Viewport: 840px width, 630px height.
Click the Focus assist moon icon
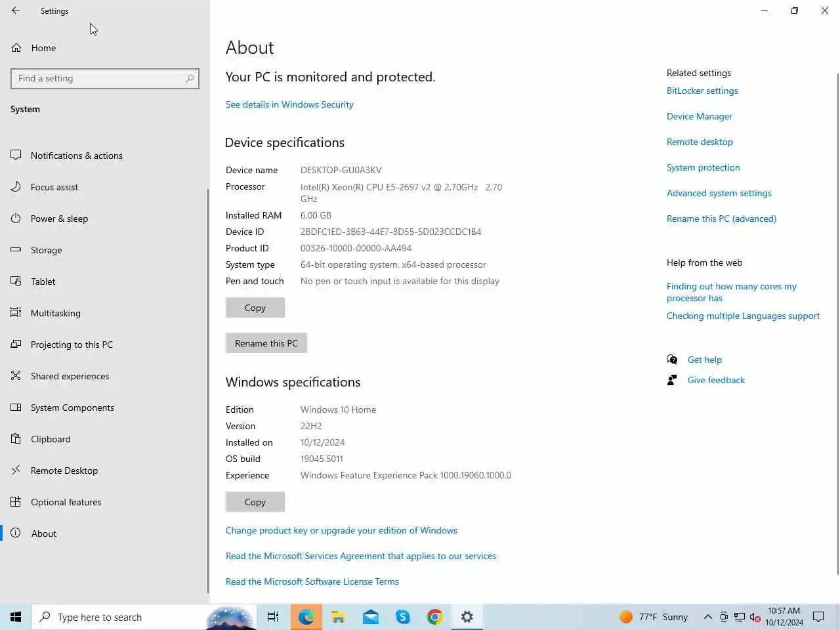(x=16, y=187)
